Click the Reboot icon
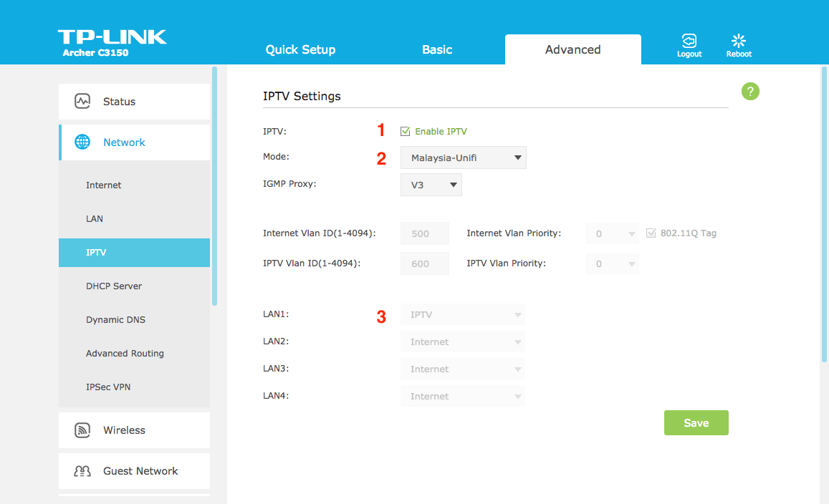The width and height of the screenshot is (829, 504). pyautogui.click(x=739, y=42)
